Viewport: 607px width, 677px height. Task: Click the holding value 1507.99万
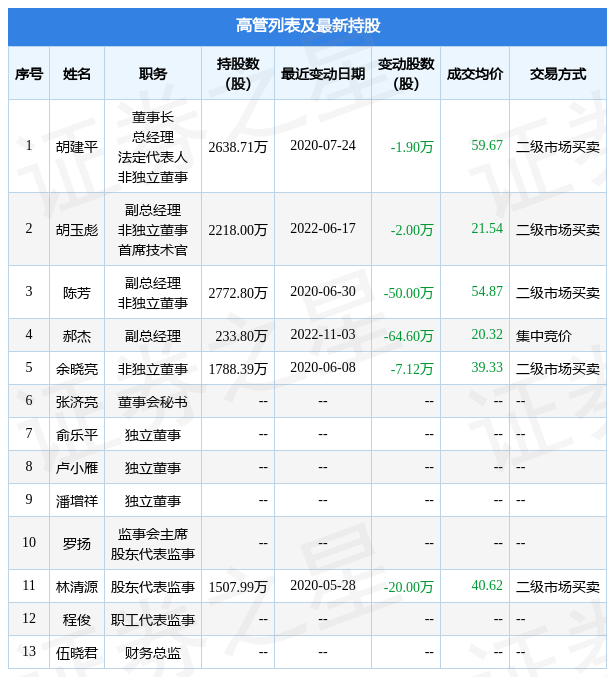238,587
